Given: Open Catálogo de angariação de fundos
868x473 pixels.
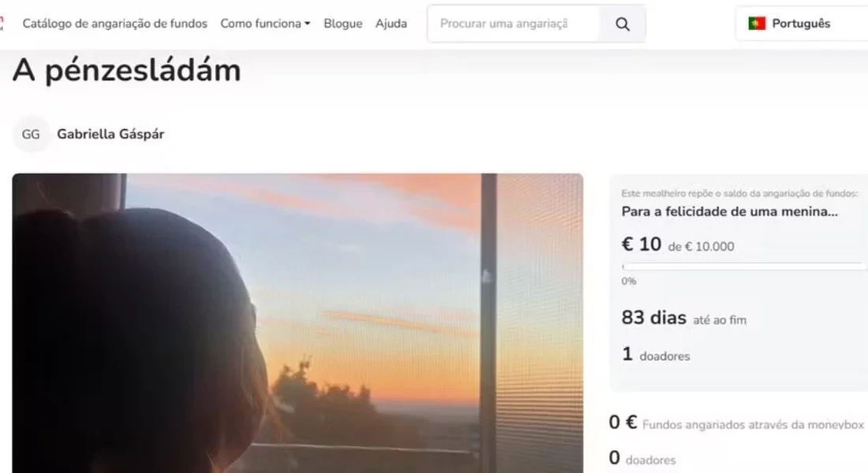Looking at the screenshot, I should [x=114, y=24].
